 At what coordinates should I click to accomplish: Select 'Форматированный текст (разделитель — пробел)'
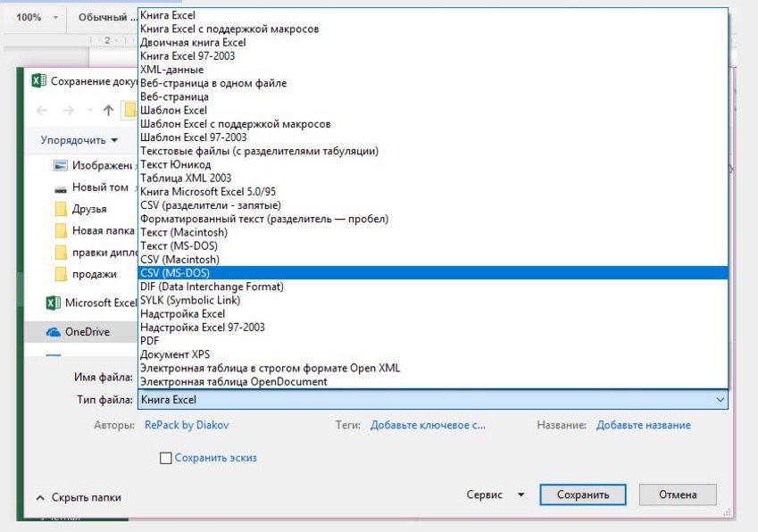[x=433, y=219]
